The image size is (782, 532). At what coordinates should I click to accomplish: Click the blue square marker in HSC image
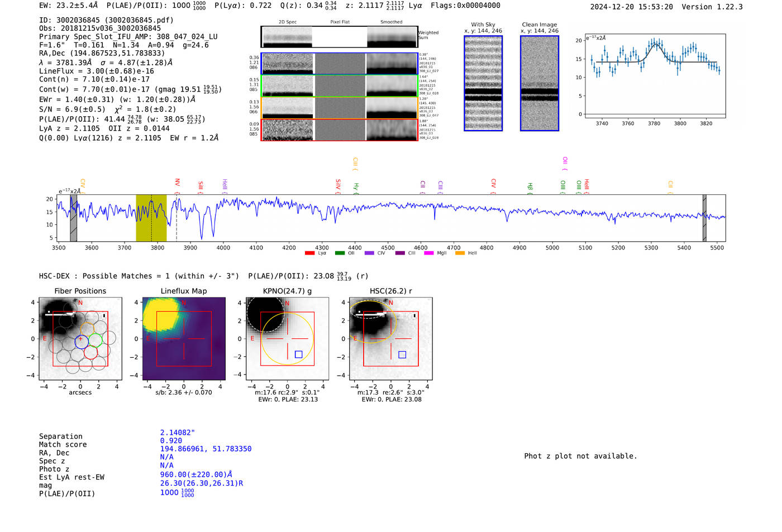[402, 354]
